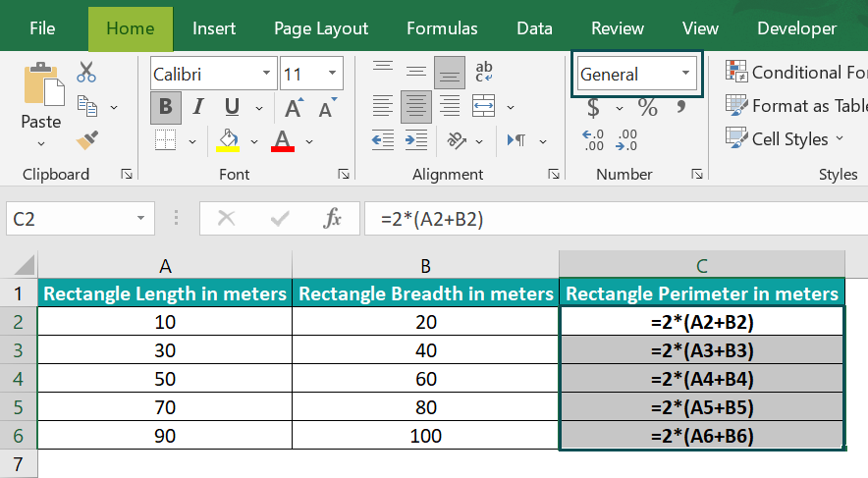Open Cell Styles menu
The width and height of the screenshot is (868, 478).
coord(785,138)
